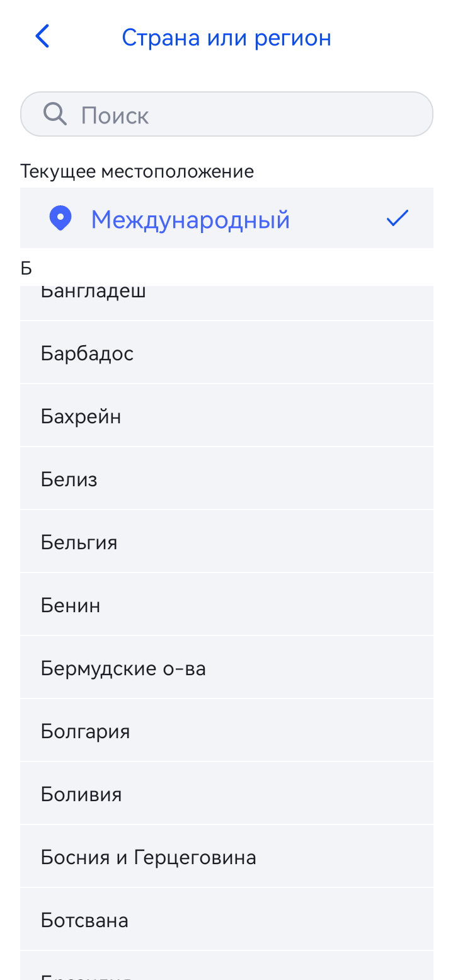This screenshot has width=453, height=980.
Task: Click the location pin icon
Action: pyautogui.click(x=60, y=219)
